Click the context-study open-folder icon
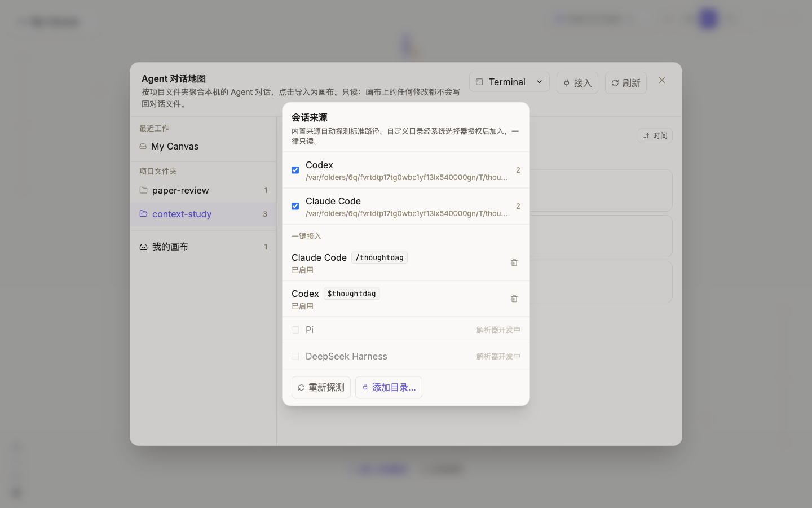 coord(143,214)
